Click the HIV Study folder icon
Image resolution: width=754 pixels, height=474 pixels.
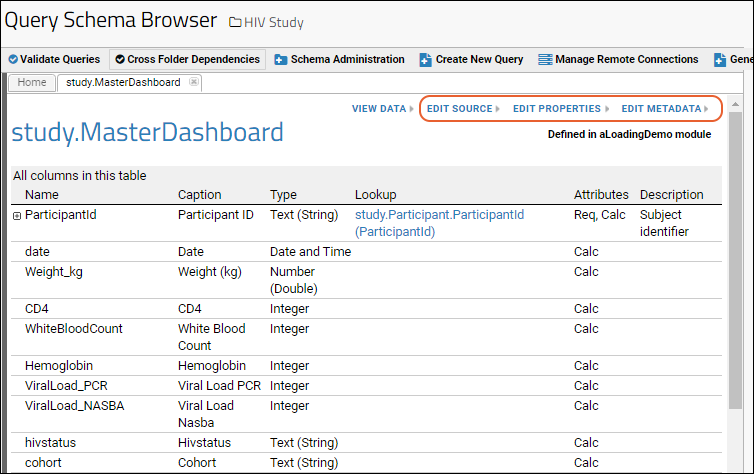tap(235, 22)
